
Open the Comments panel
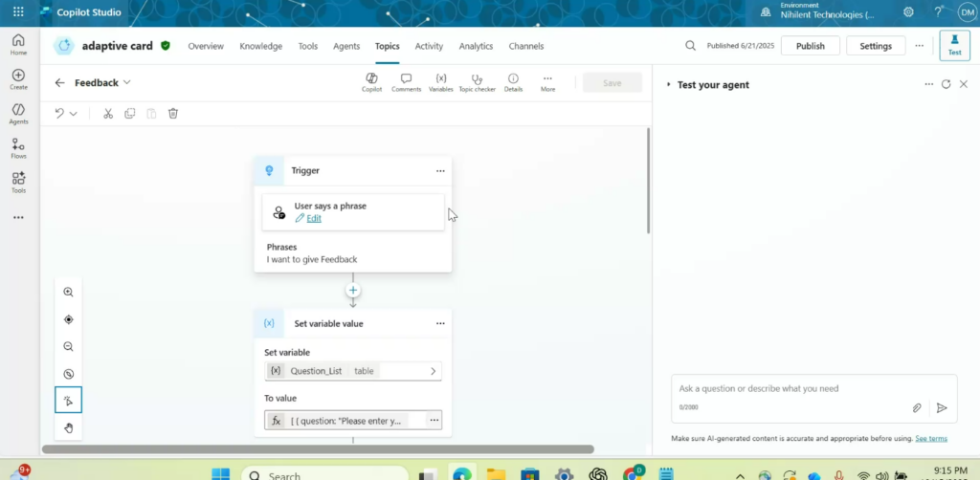(406, 82)
